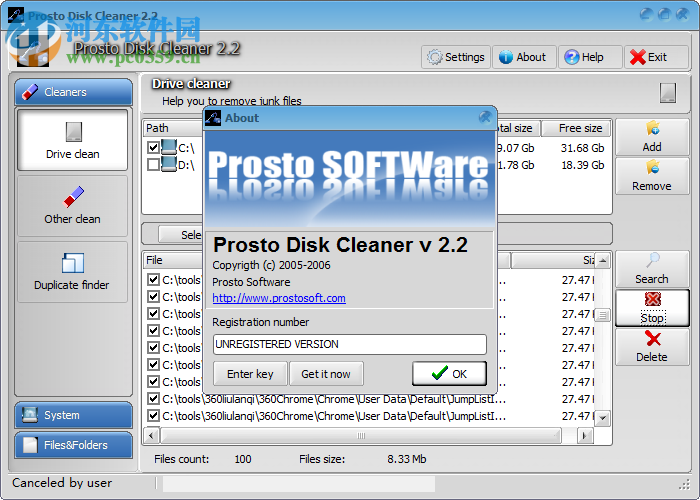Click the About button in the top toolbar
The height and width of the screenshot is (500, 700).
(x=525, y=57)
